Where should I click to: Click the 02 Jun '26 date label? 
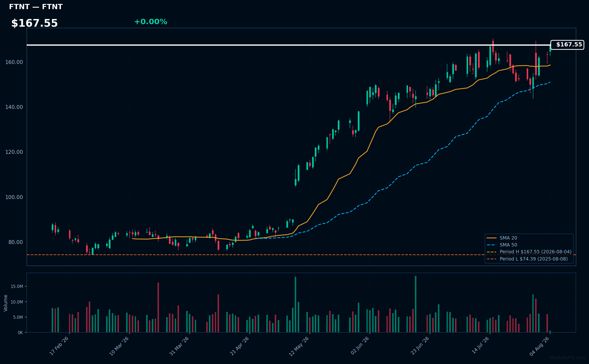coord(360,346)
